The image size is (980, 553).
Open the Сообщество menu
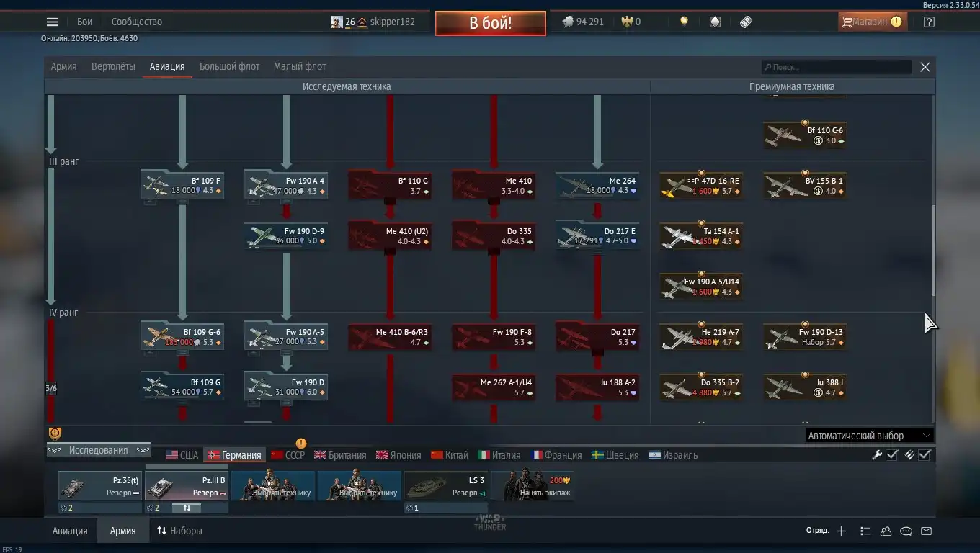tap(137, 22)
